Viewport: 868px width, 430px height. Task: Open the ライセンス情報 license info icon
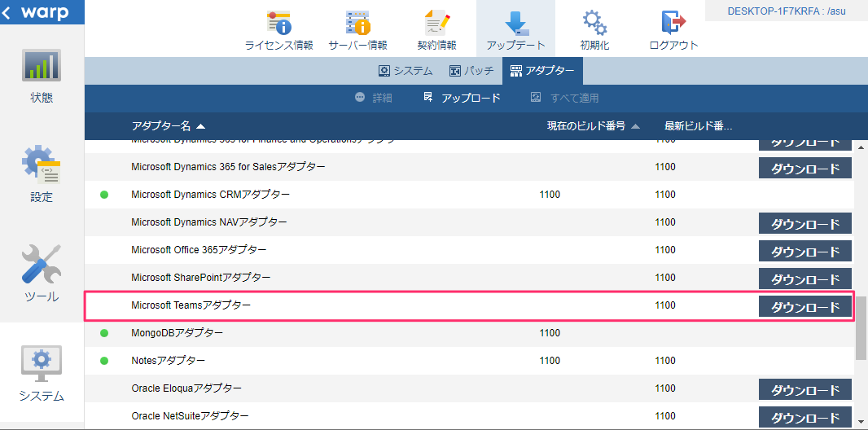[x=279, y=24]
